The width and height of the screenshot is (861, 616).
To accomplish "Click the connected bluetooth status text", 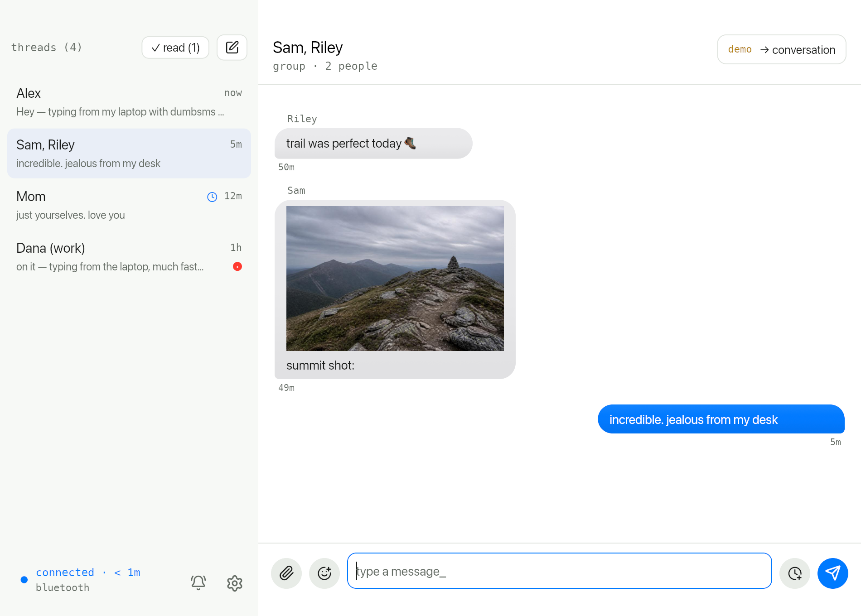I will pos(88,580).
